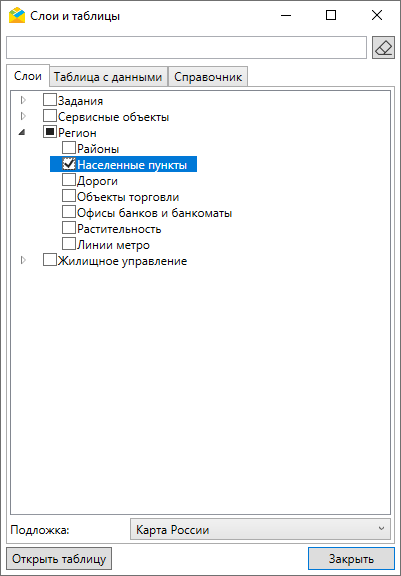
Task: Enable the Районы layer checkbox
Action: pyautogui.click(x=69, y=148)
